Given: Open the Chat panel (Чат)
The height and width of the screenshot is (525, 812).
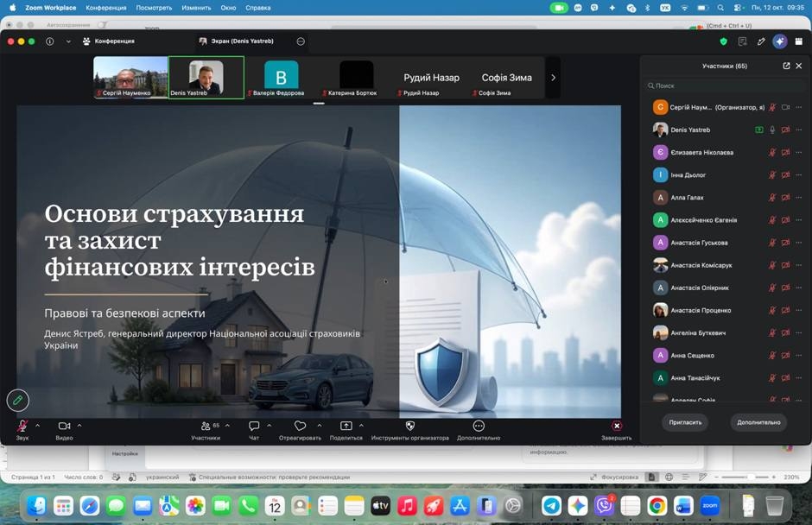Looking at the screenshot, I should pos(254,429).
